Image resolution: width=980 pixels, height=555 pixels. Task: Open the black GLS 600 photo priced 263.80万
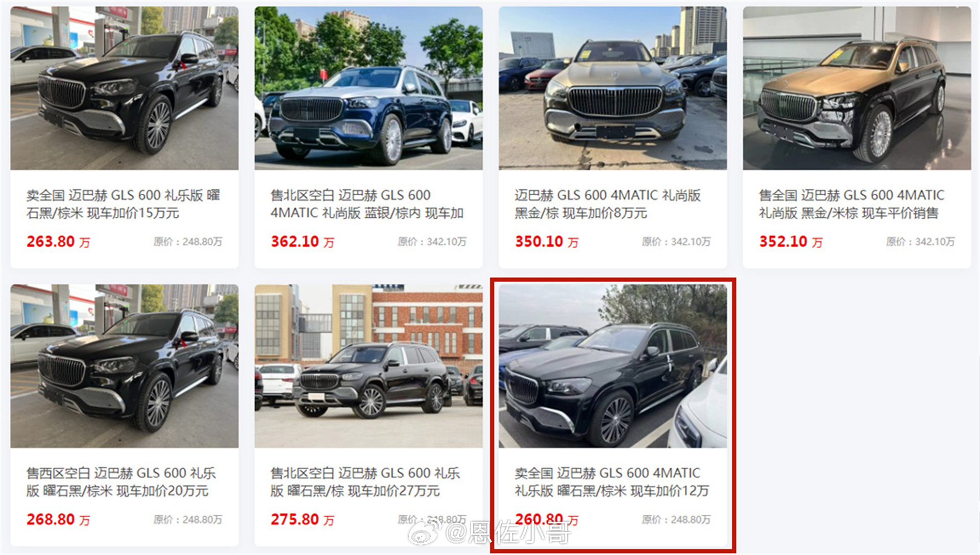pyautogui.click(x=124, y=88)
